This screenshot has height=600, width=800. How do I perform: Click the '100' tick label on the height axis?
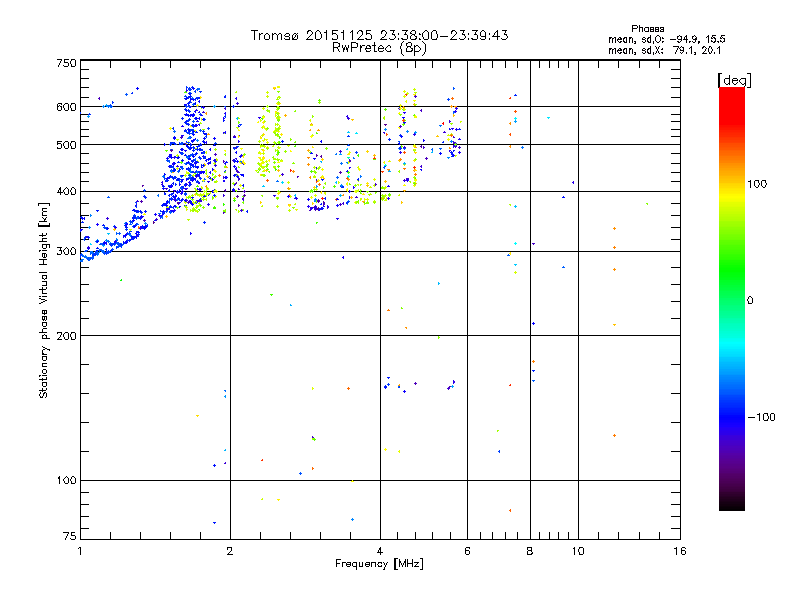[66, 481]
